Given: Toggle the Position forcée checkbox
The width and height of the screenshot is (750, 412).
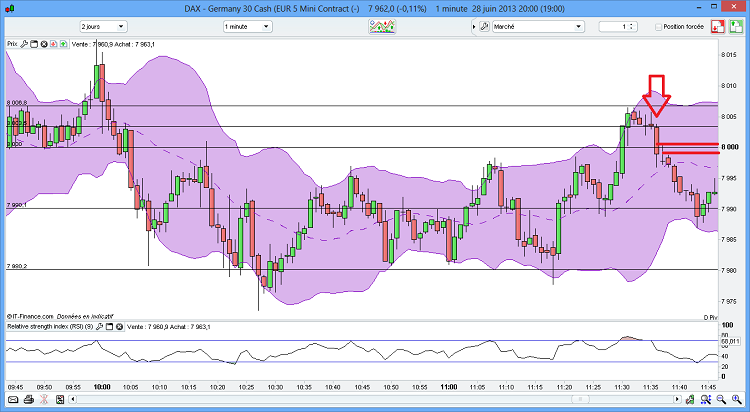Looking at the screenshot, I should pos(658,27).
